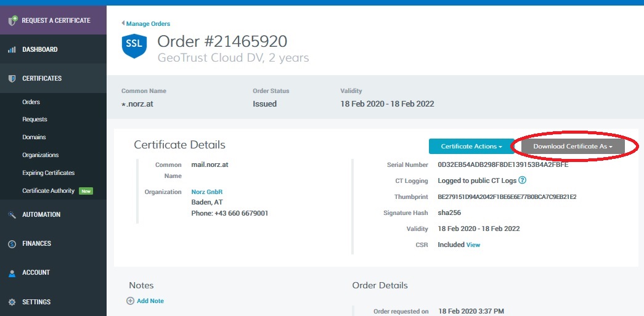
Task: Open the Settings section
Action: [53, 302]
